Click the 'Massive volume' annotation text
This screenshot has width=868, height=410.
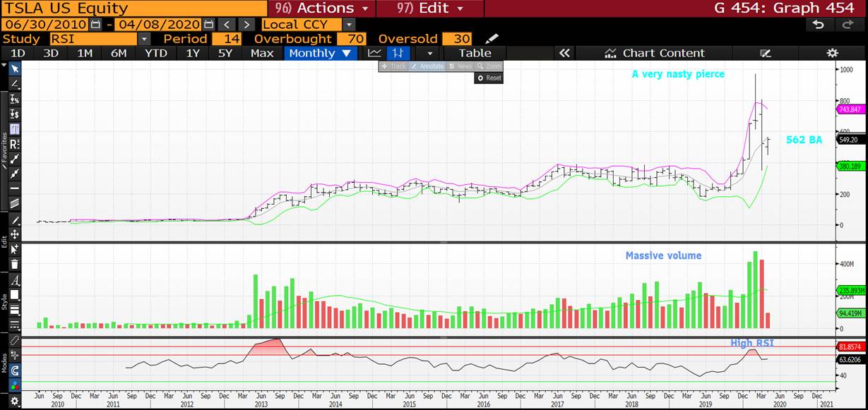tap(664, 255)
